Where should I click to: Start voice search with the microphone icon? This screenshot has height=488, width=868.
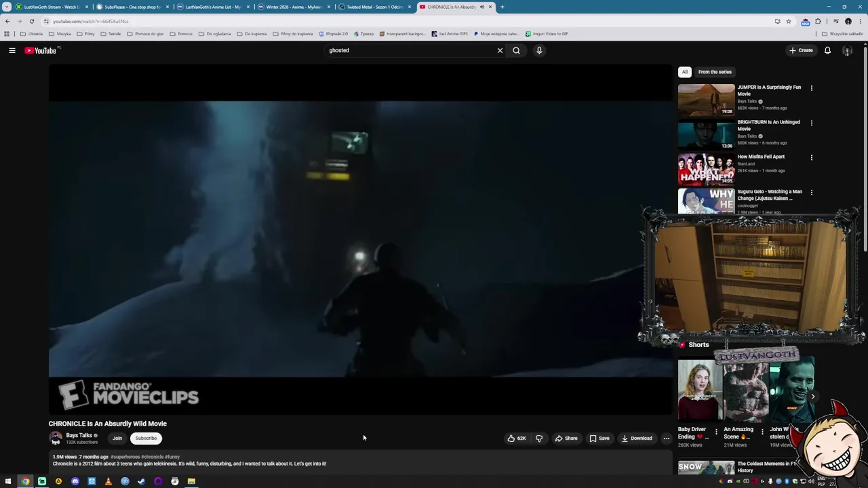[x=539, y=50]
